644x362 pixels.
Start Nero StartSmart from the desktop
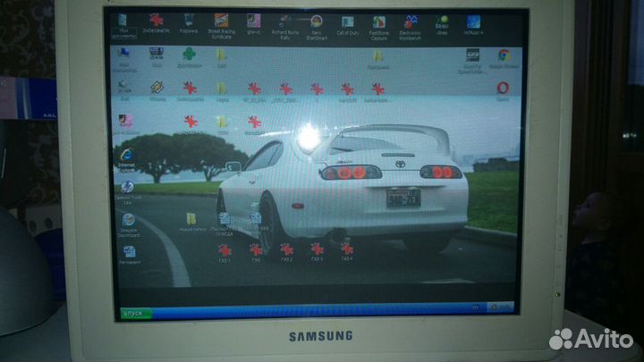(x=317, y=27)
